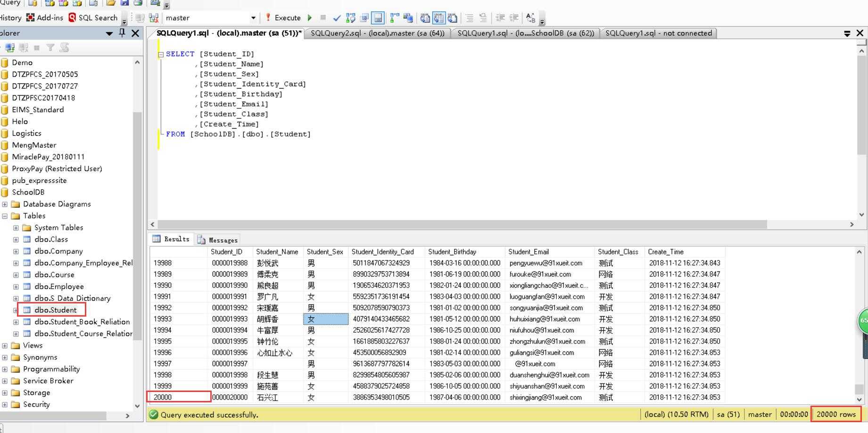
Task: Expand the dbo.Employee table node
Action: point(16,286)
